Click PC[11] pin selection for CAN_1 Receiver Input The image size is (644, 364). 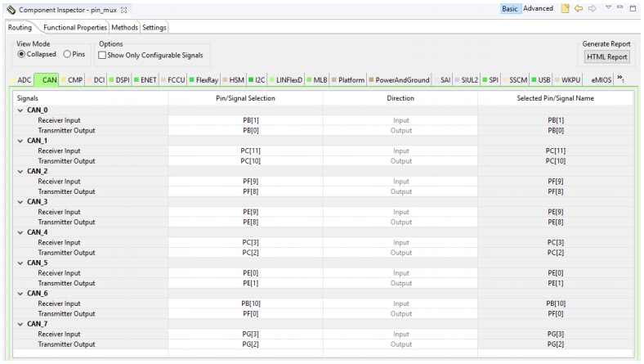[245, 151]
